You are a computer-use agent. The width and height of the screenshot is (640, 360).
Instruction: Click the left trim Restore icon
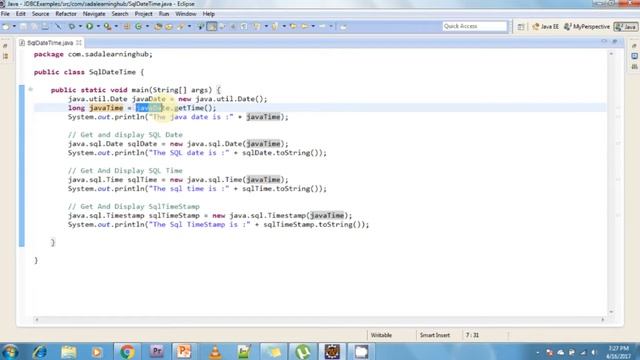(x=5, y=46)
